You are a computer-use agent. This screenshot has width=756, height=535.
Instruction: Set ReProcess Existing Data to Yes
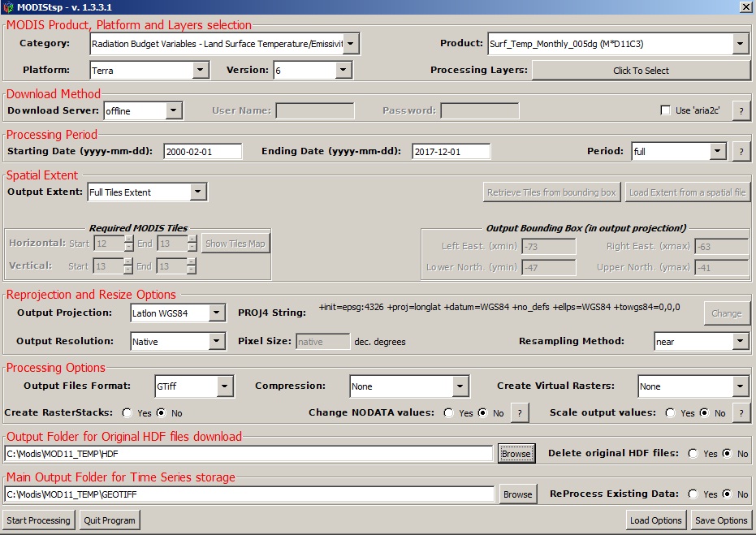tap(693, 494)
